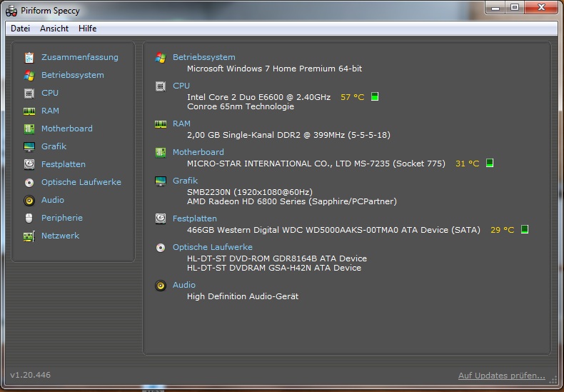Click the drive icon beside Festplatten heading
This screenshot has height=392, width=564.
pos(161,218)
